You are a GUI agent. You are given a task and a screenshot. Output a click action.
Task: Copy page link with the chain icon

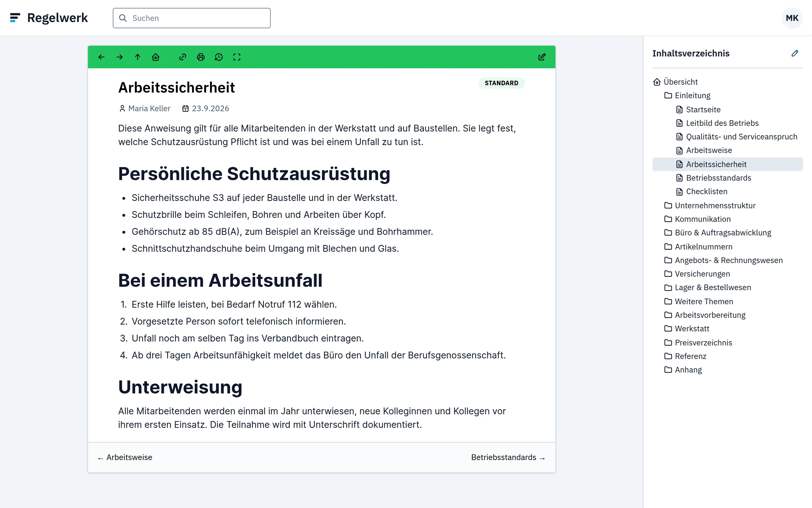pos(182,57)
